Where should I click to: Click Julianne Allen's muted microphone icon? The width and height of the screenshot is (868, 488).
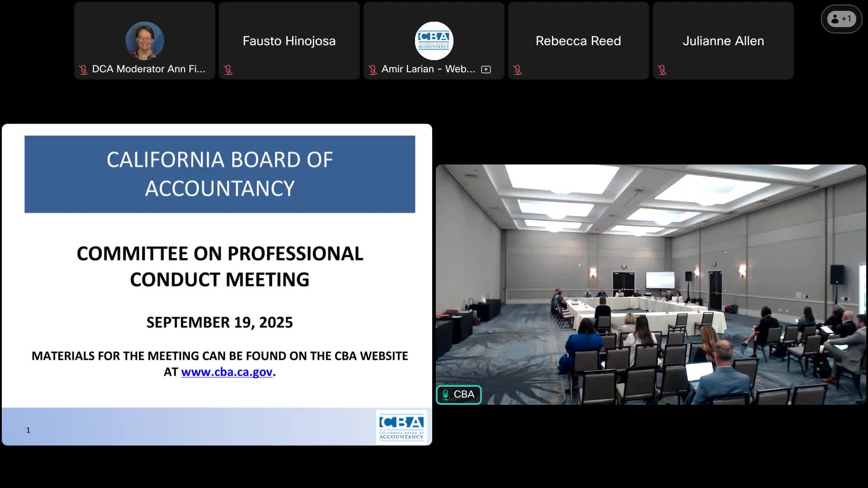[x=662, y=70]
